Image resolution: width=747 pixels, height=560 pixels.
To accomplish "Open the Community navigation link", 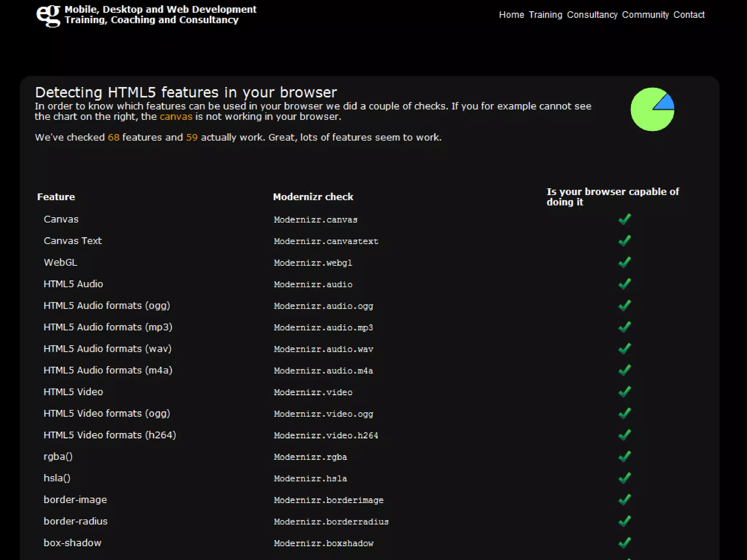I will click(x=645, y=15).
